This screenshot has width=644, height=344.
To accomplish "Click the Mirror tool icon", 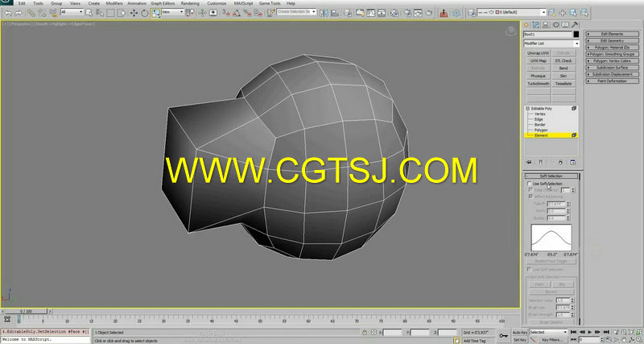I will (x=324, y=13).
